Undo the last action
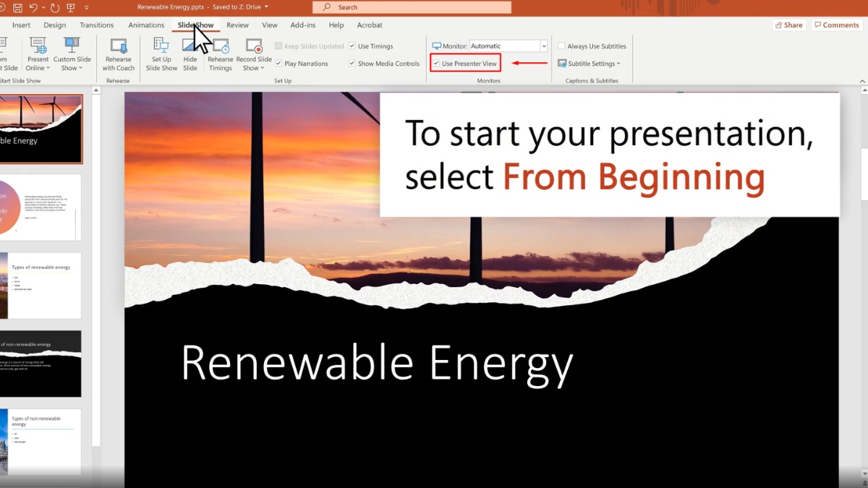The height and width of the screenshot is (488, 868). (33, 8)
